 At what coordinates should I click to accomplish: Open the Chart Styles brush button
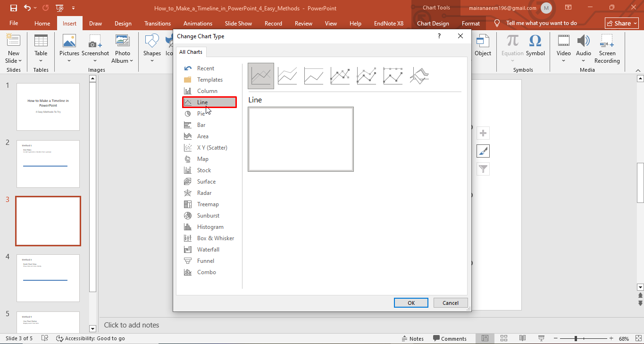point(483,151)
